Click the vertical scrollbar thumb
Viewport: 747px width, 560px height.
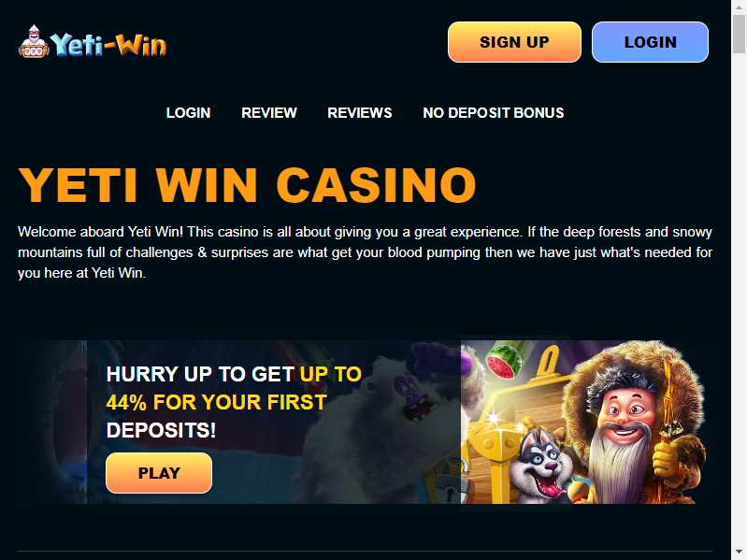click(x=739, y=34)
